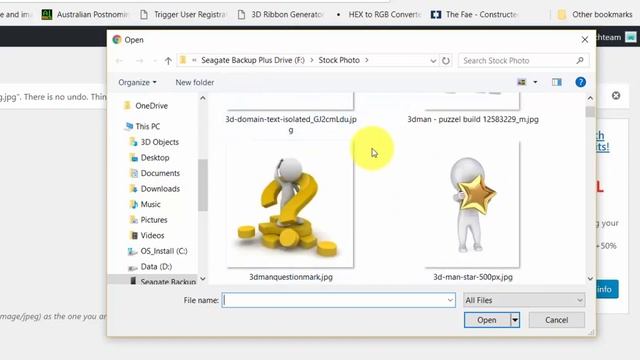Click file name 3d-domain-text-isolated_GJ2cmLdu.jpg

click(291, 124)
